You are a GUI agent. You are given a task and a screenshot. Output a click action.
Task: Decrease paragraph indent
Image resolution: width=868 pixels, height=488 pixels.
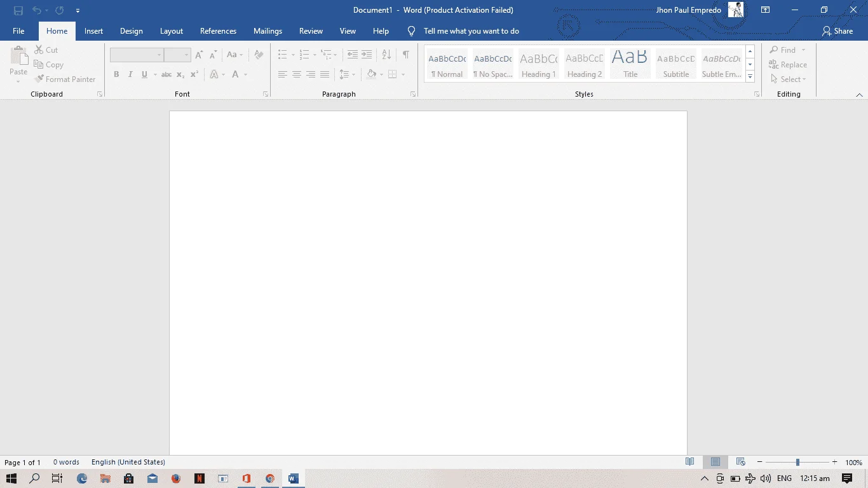coord(353,55)
